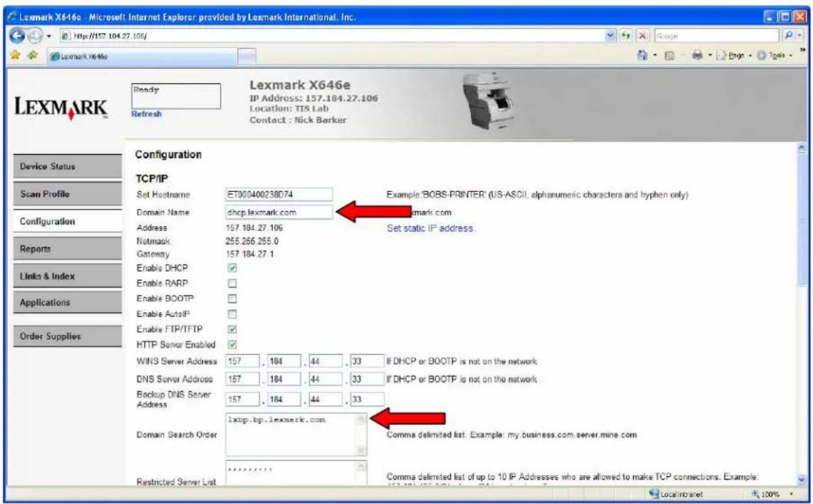Print the page with the printer icon
813x504 pixels.
[698, 56]
